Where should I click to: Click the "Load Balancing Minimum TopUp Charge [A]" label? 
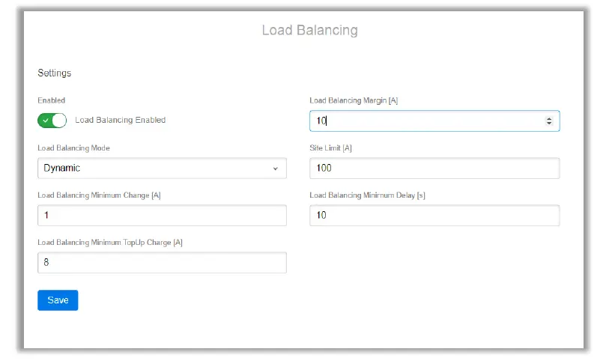click(110, 243)
